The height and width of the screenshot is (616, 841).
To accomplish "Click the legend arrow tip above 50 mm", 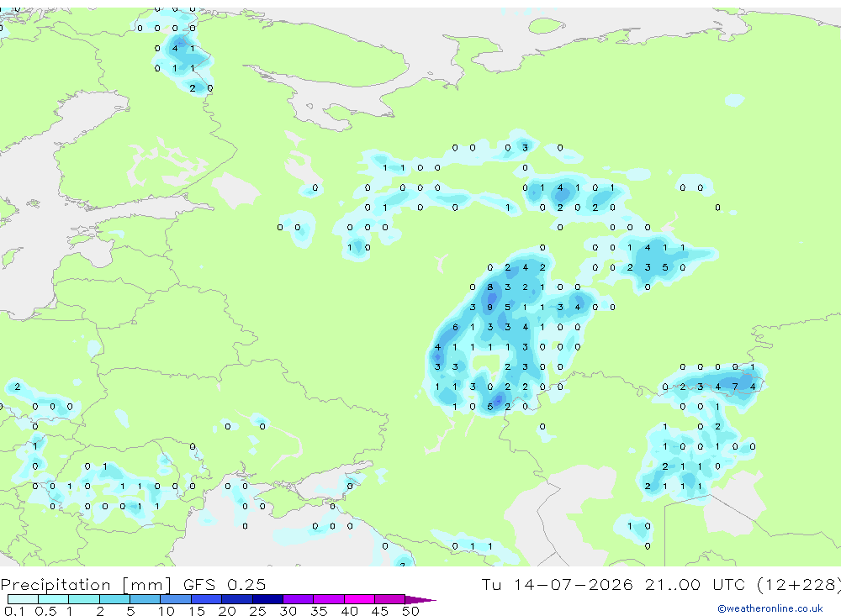I will [x=420, y=600].
